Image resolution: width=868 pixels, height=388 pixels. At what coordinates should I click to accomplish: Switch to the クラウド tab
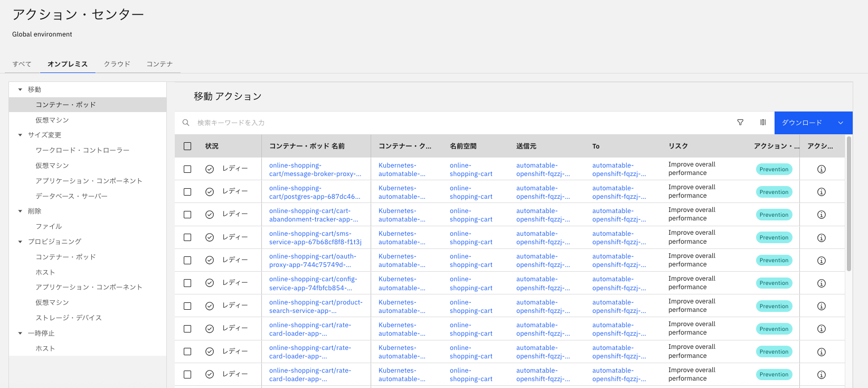click(117, 64)
